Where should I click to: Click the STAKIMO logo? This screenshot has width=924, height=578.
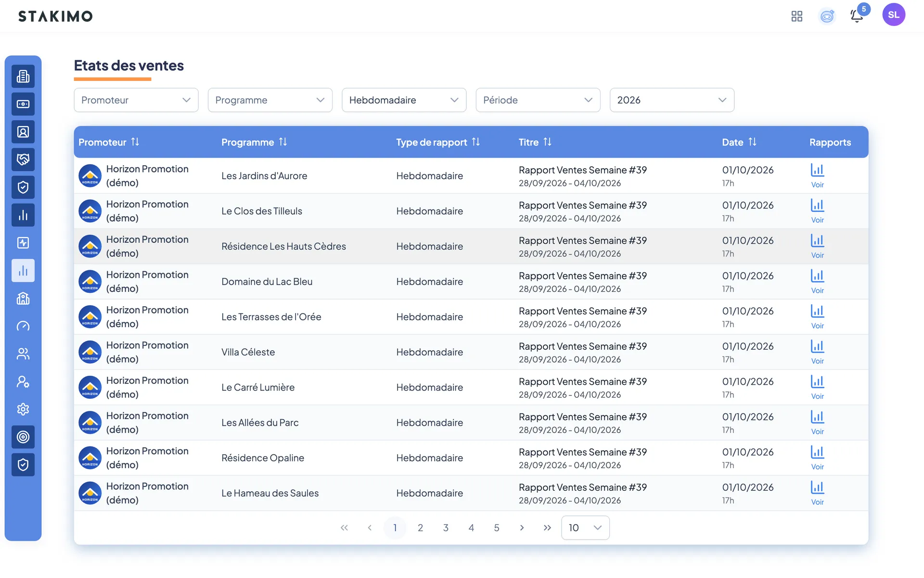tap(55, 16)
